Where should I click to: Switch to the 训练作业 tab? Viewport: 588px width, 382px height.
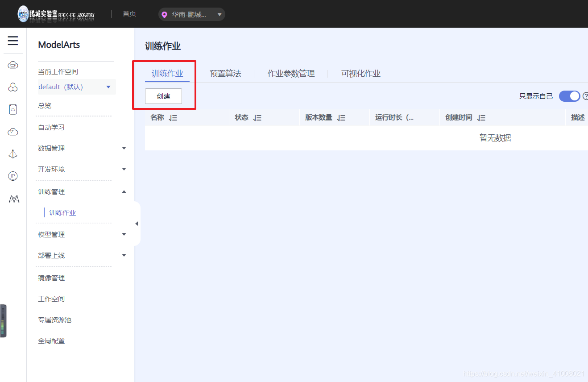(x=167, y=74)
